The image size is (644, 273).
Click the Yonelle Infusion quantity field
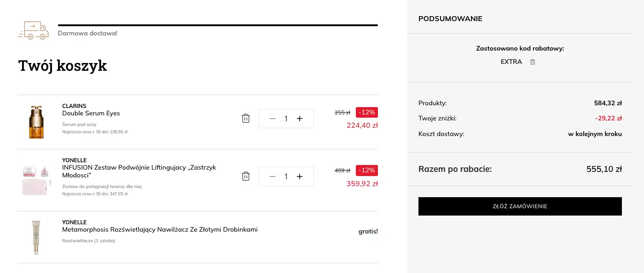click(286, 176)
